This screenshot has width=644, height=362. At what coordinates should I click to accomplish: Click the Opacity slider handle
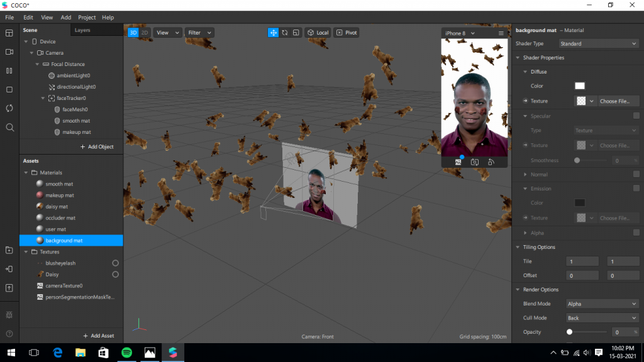pyautogui.click(x=569, y=332)
